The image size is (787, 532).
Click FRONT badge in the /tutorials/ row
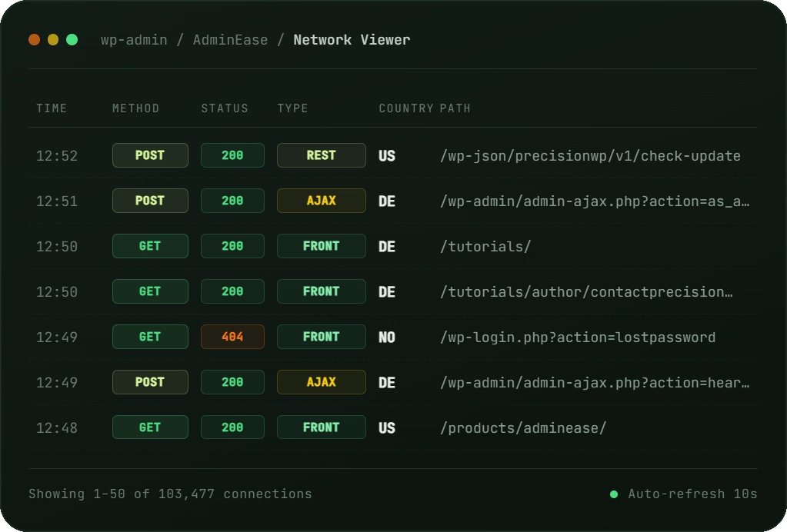[x=322, y=246]
